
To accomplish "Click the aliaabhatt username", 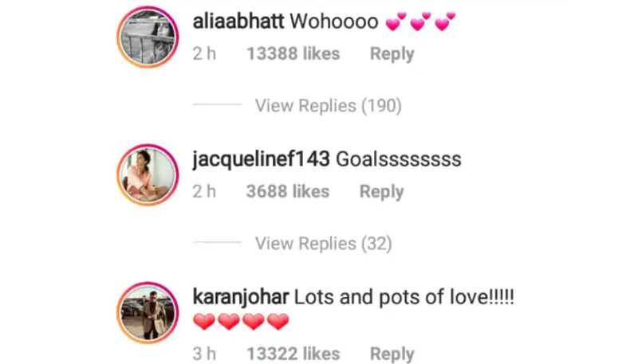I will (238, 22).
